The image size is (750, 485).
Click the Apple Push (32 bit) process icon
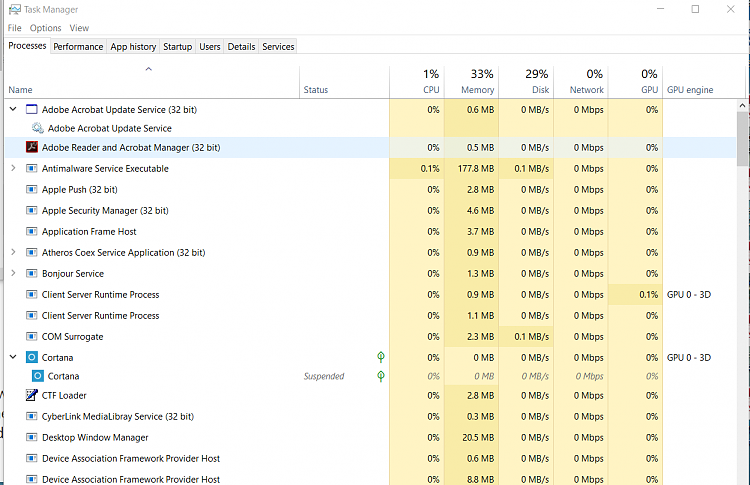pyautogui.click(x=32, y=189)
